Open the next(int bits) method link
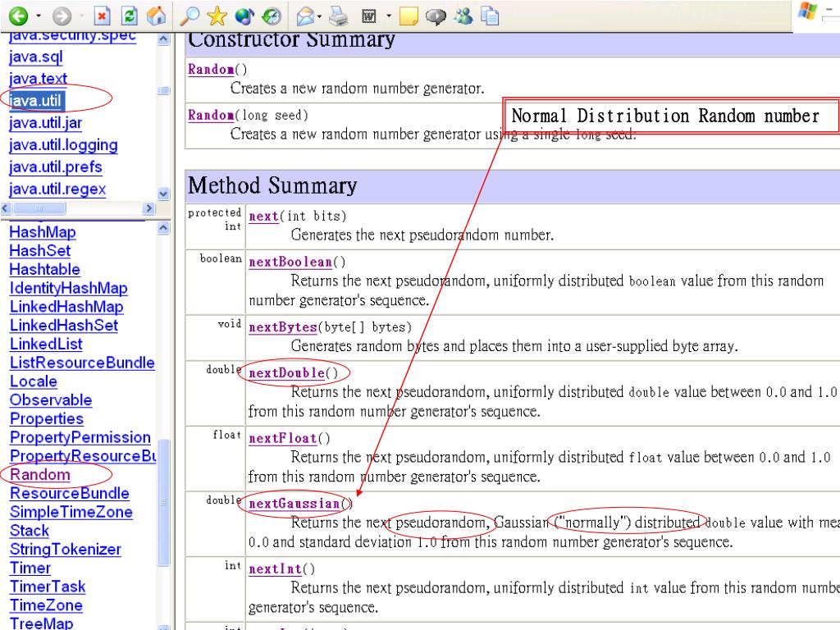This screenshot has width=840, height=630. (263, 217)
